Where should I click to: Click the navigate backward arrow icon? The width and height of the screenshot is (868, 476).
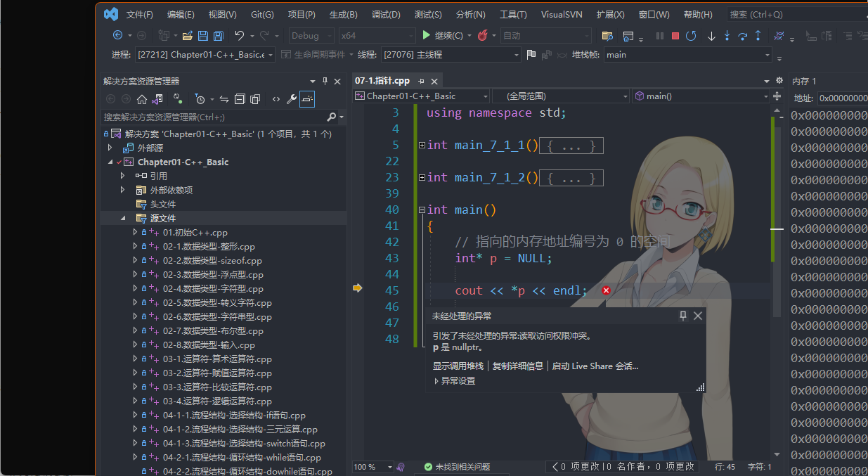coord(117,35)
